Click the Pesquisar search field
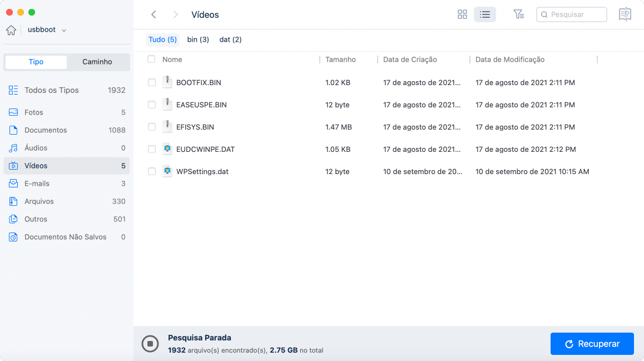Viewport: 644px width, 361px height. click(571, 14)
